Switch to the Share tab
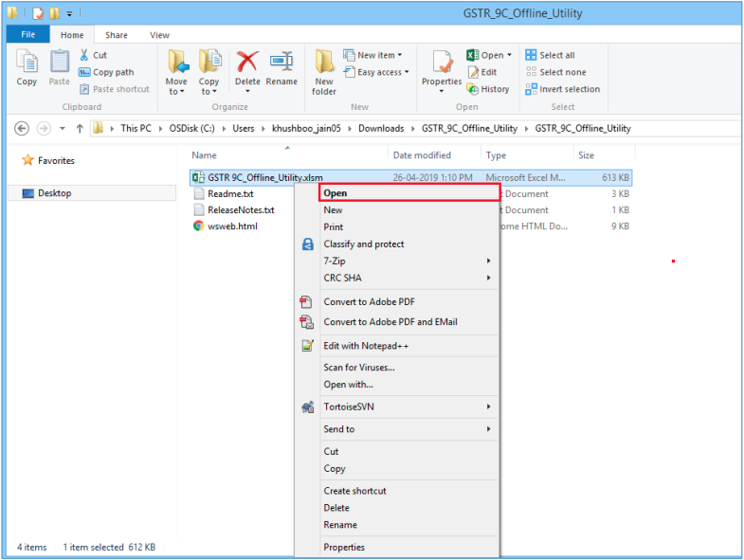The height and width of the screenshot is (560, 744). 117,35
